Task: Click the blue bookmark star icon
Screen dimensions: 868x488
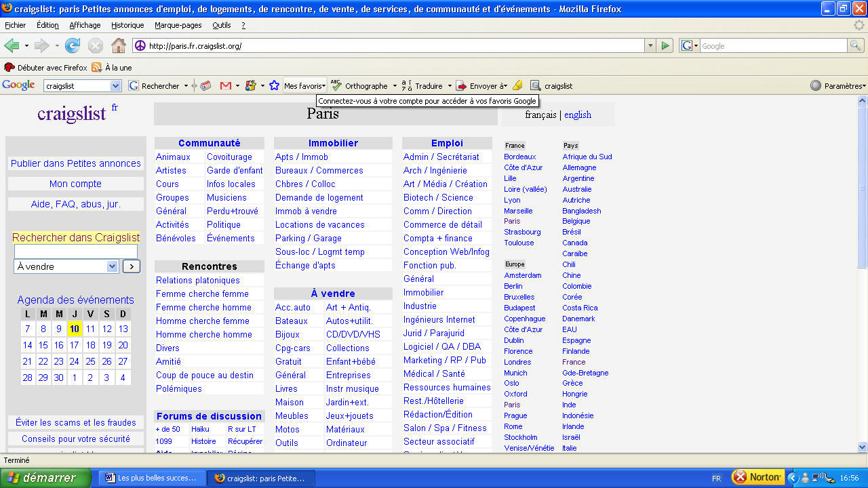Action: coord(274,86)
